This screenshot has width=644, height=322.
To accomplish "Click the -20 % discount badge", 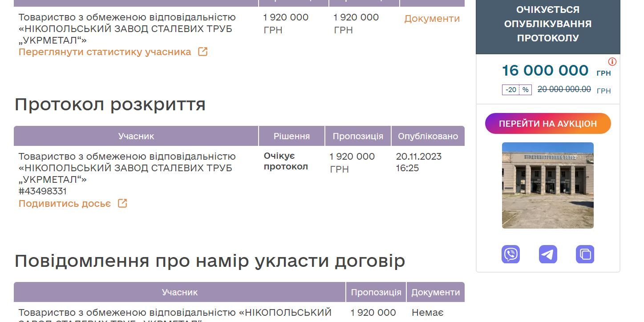I will coord(516,90).
